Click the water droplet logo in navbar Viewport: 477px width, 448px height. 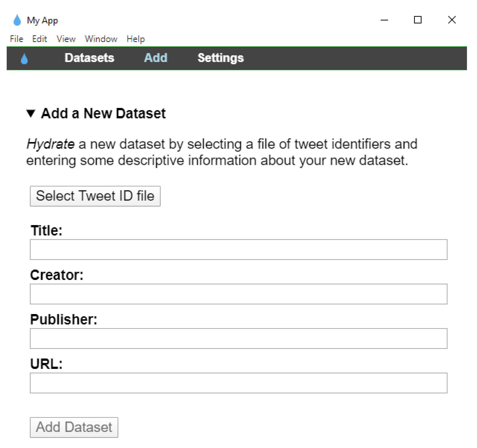[x=24, y=58]
